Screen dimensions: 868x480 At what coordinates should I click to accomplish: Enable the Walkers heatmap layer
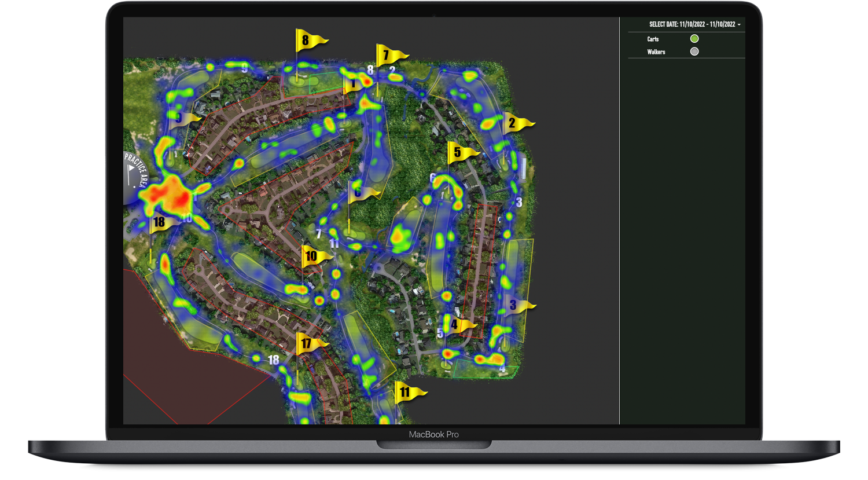tap(694, 52)
